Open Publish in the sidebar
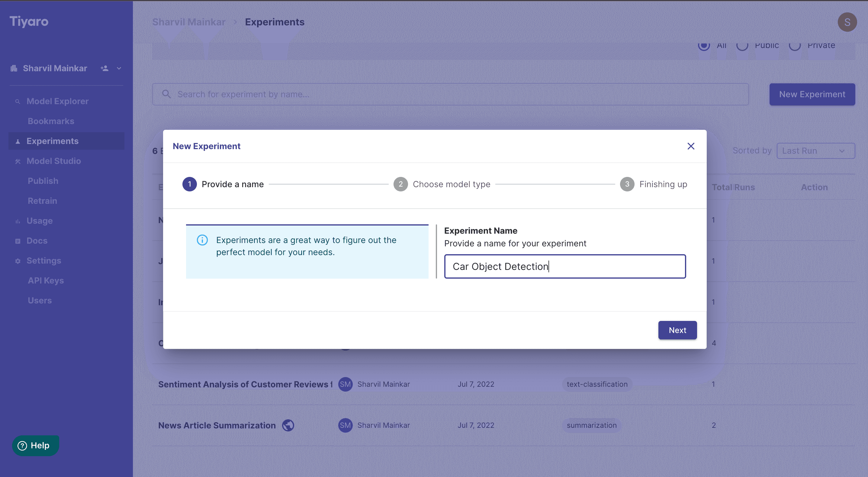The height and width of the screenshot is (477, 868). coord(43,181)
